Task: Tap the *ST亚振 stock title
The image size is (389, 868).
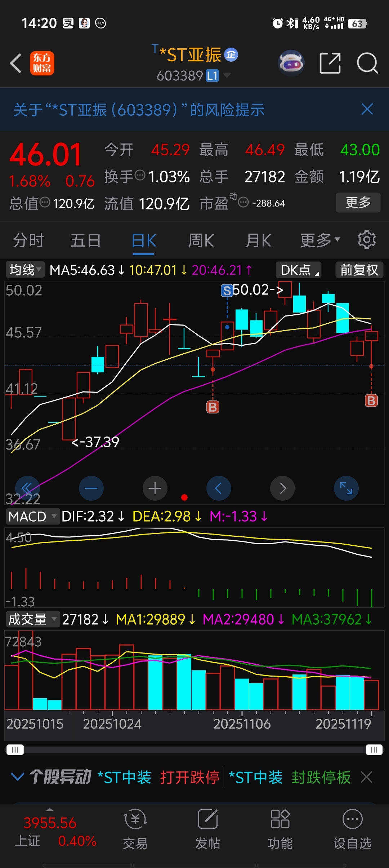Action: (190, 55)
